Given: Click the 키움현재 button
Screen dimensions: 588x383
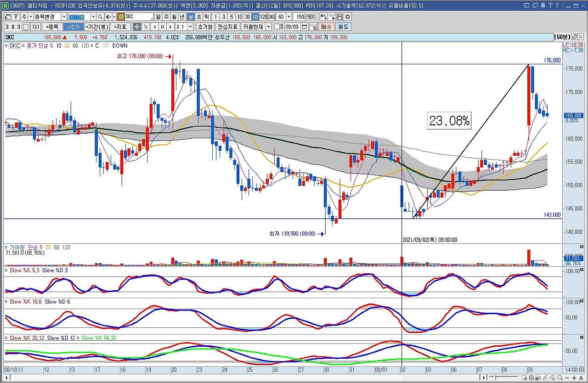Looking at the screenshot, I should (x=253, y=27).
